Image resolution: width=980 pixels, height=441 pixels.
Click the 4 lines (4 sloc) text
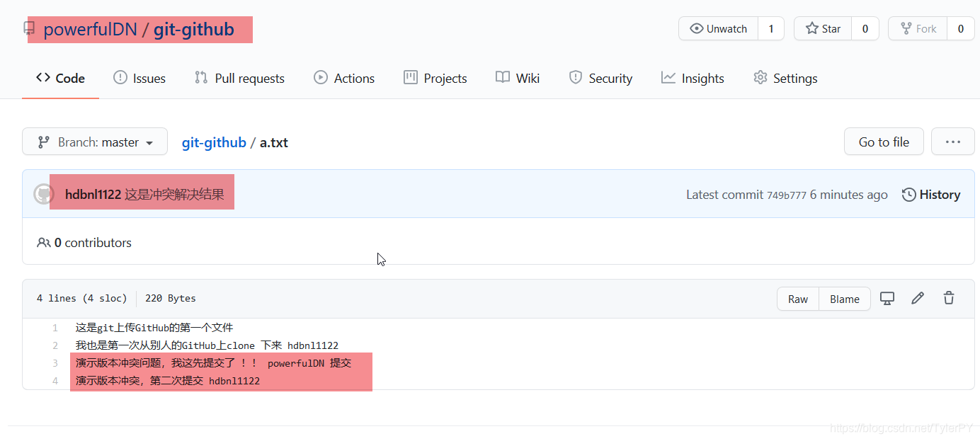click(x=81, y=299)
